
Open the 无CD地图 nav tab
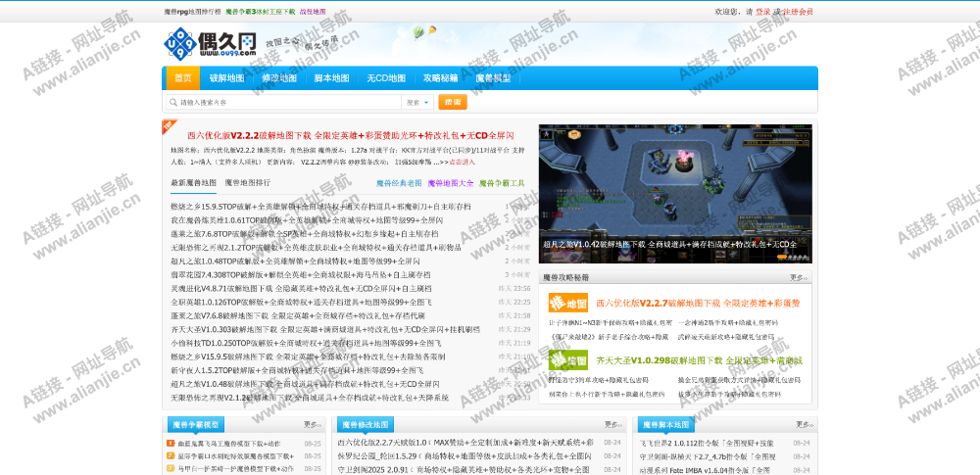click(385, 78)
